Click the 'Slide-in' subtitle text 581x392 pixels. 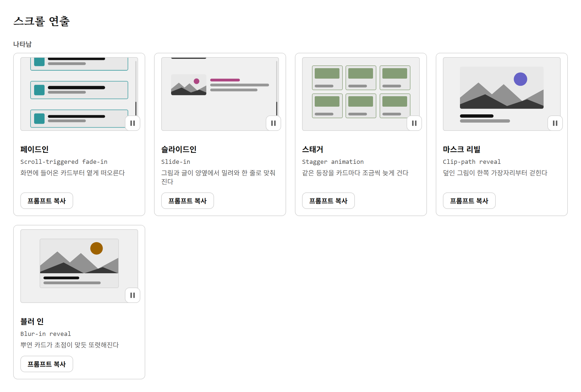176,162
